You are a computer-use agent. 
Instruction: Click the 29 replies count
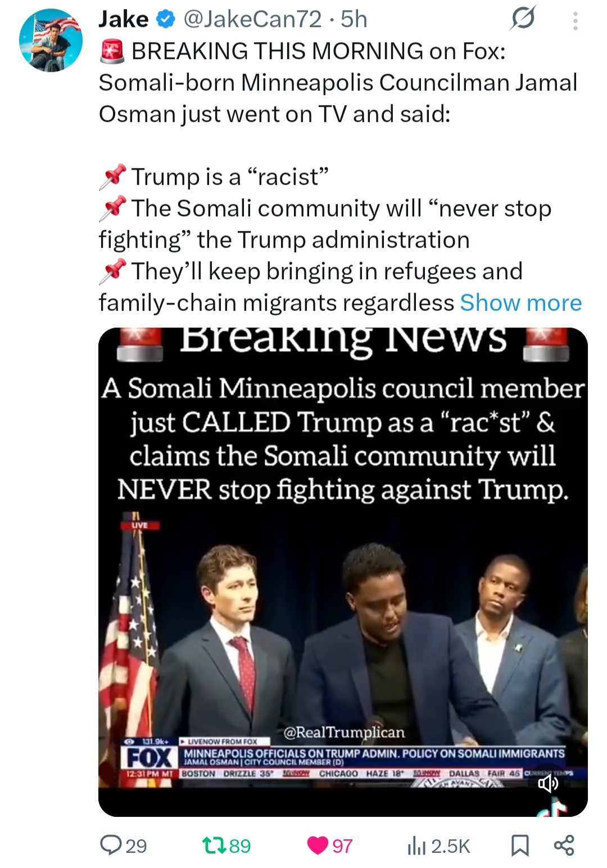click(x=136, y=846)
